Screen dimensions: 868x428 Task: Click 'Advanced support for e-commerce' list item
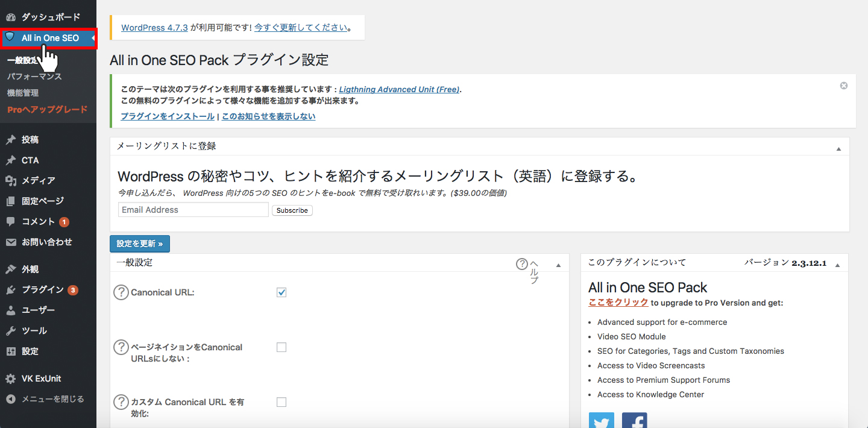(662, 322)
